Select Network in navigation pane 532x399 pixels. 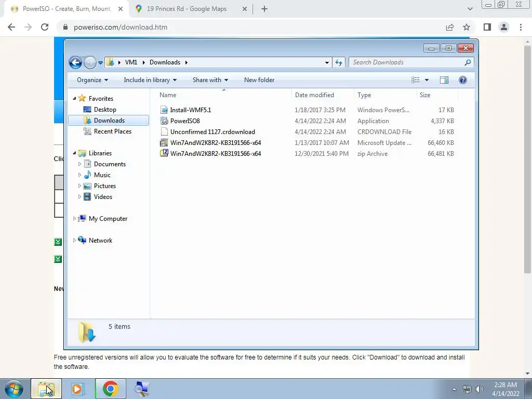pos(100,241)
